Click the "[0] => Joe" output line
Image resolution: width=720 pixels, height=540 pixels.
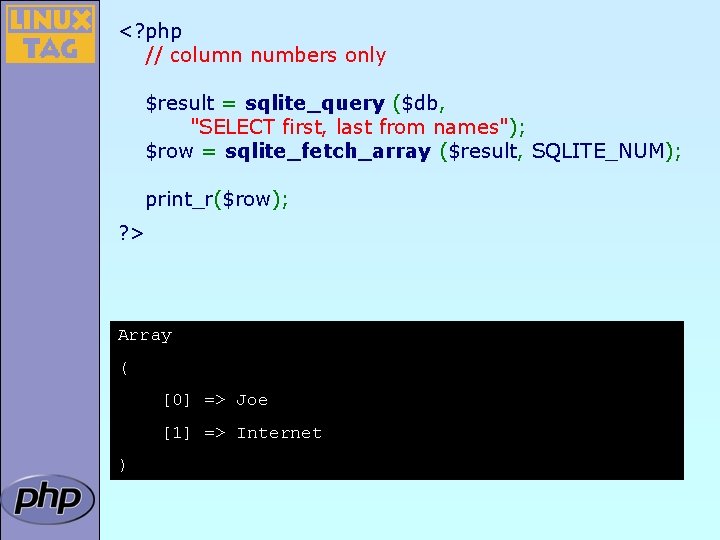coord(216,400)
